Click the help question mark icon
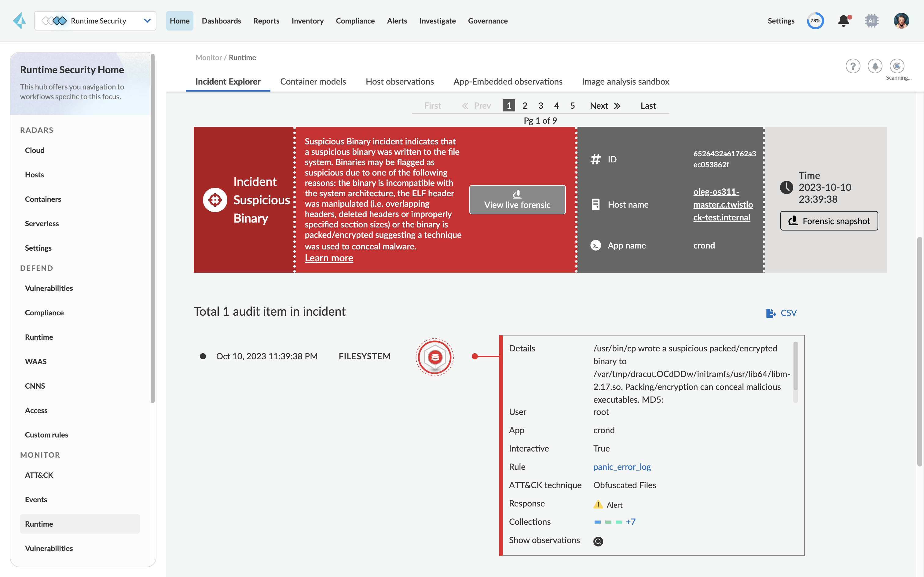 click(853, 66)
